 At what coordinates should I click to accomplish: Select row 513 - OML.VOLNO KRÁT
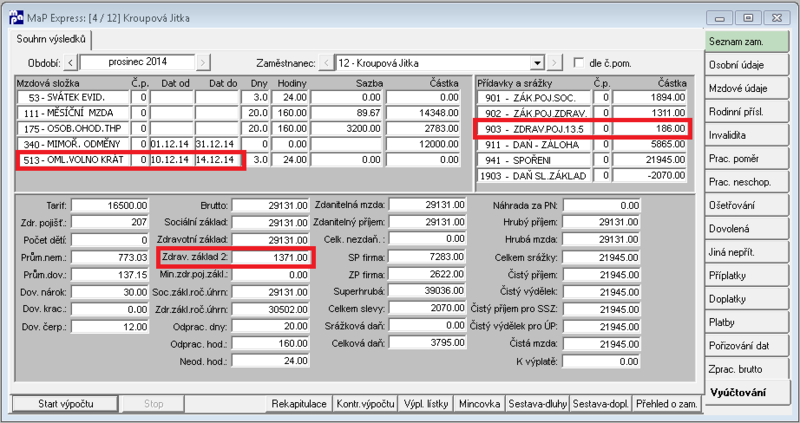(x=239, y=160)
